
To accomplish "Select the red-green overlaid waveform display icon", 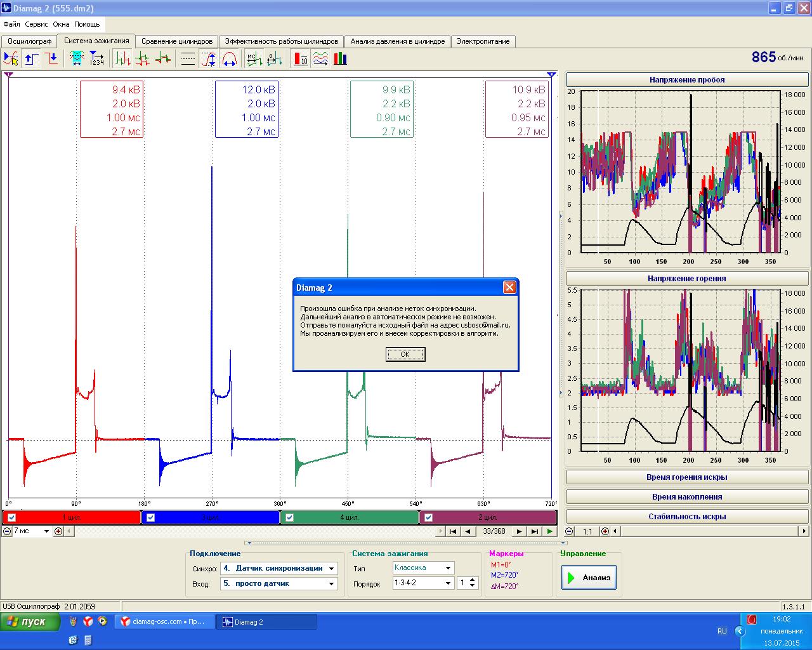I will click(x=163, y=59).
